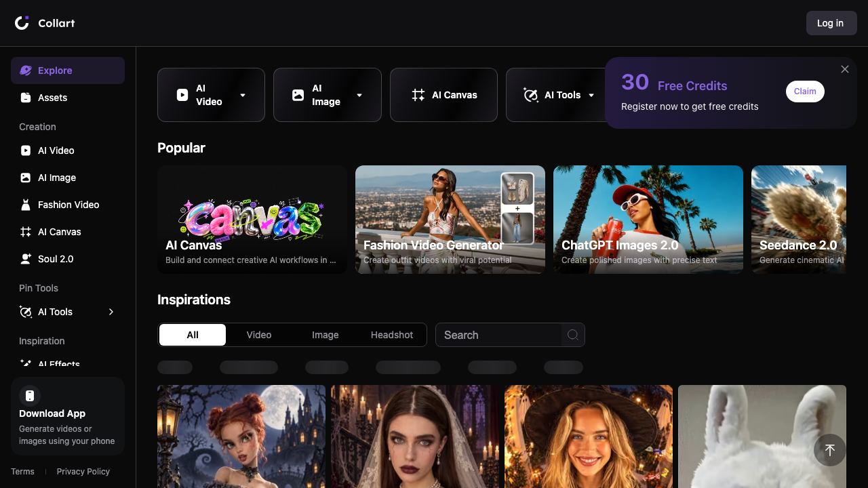
Task: Click the Creation sidebar label
Action: pos(37,127)
